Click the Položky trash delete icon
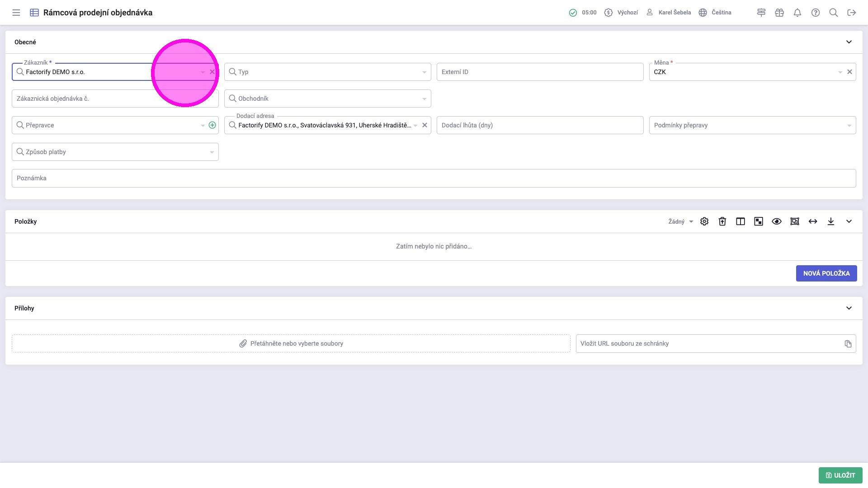This screenshot has height=488, width=868. click(x=722, y=221)
